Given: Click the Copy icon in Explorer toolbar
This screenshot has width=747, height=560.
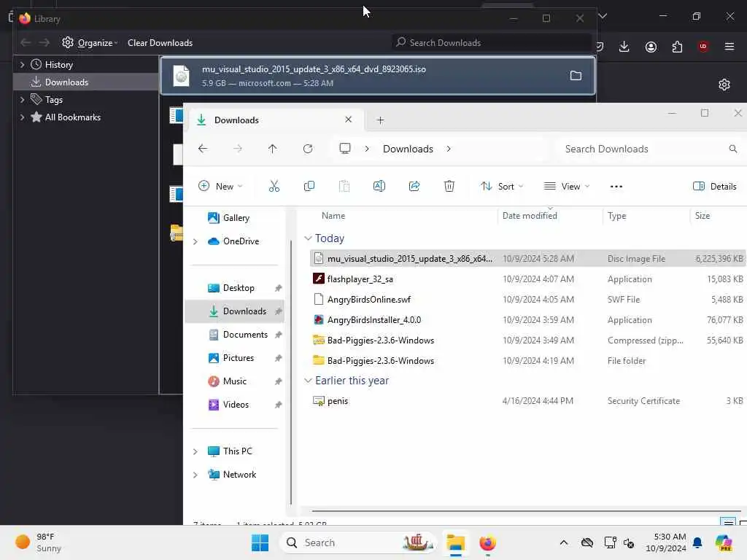Looking at the screenshot, I should pos(309,186).
